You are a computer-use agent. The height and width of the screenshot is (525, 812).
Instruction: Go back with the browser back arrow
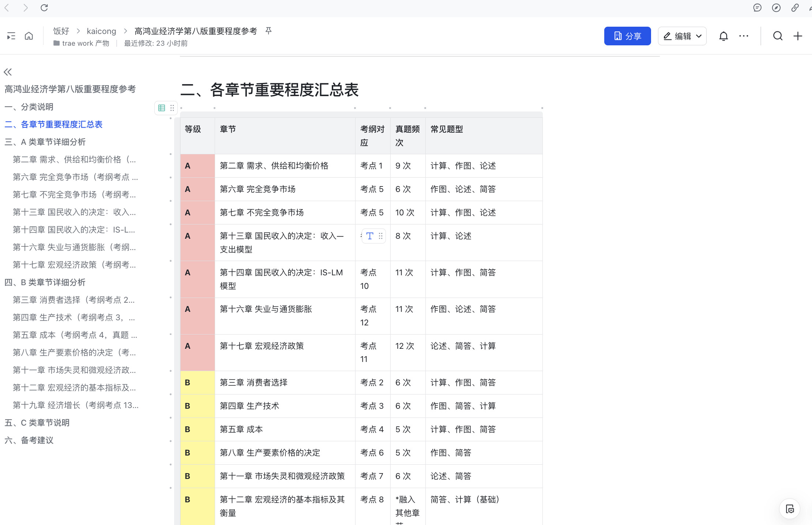point(7,8)
